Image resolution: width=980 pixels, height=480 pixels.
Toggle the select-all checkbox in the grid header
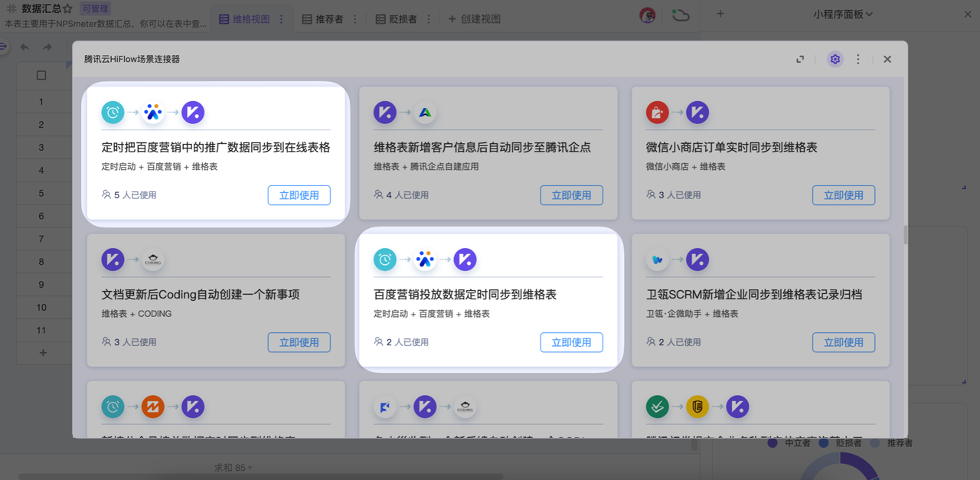tap(41, 75)
